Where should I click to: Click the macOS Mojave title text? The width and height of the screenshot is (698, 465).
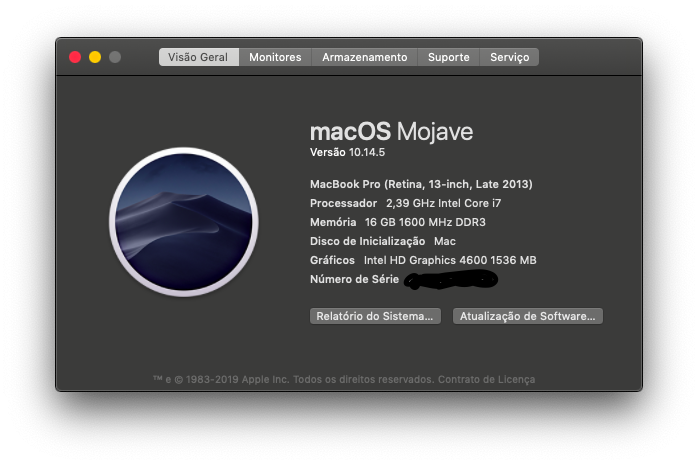(391, 131)
